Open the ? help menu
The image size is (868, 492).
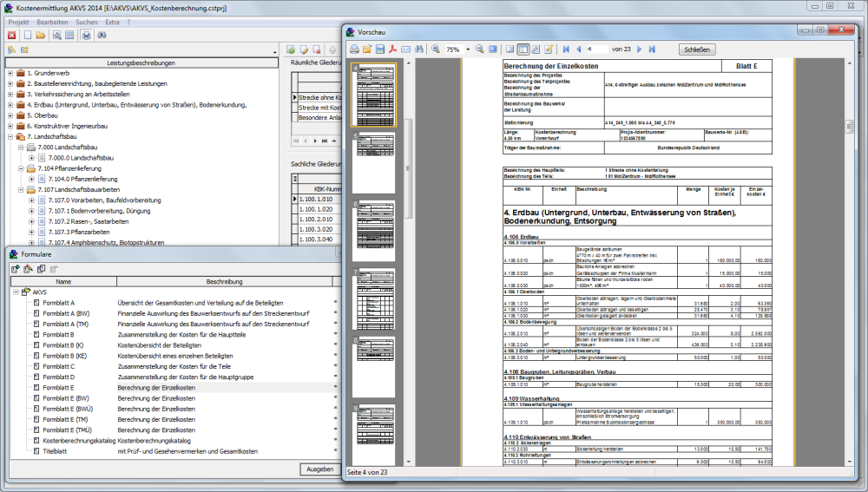pos(128,23)
